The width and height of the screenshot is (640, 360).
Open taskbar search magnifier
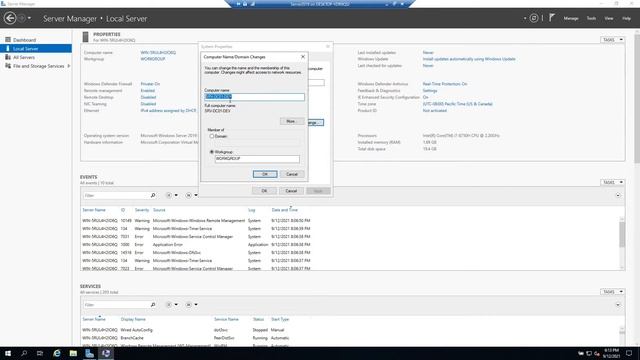coord(24,353)
